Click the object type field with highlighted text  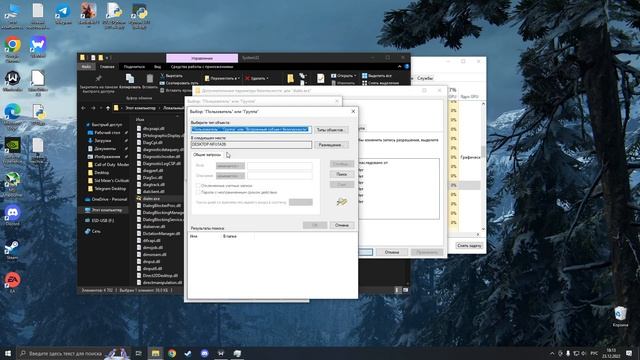251,130
